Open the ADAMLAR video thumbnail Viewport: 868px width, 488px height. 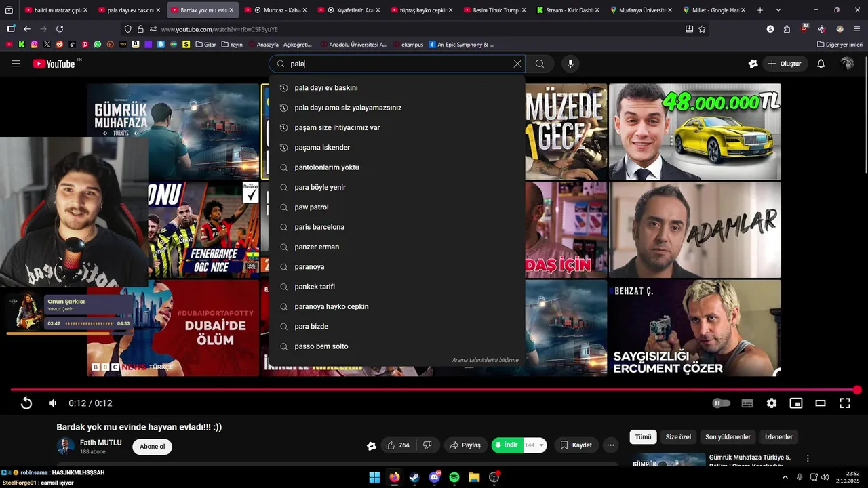point(695,230)
